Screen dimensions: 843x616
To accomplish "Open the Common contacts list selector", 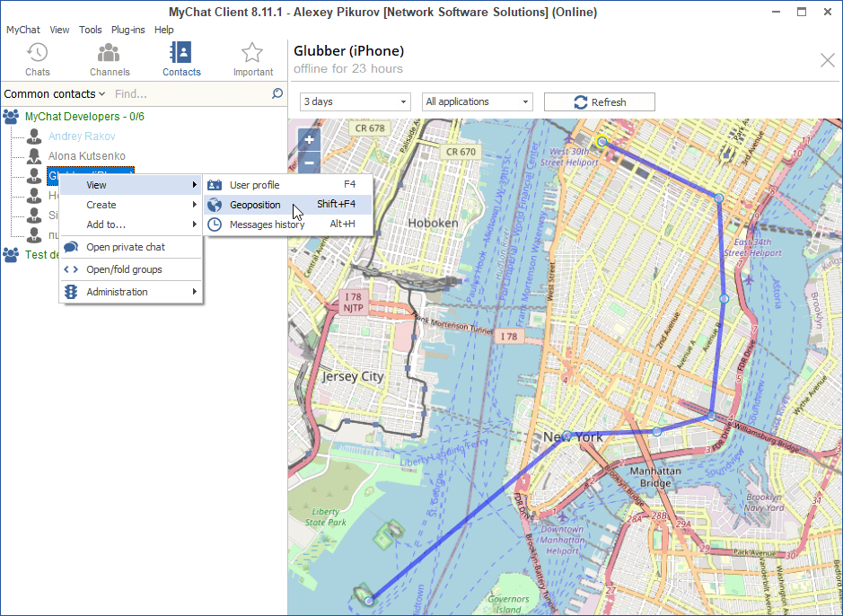I will point(55,93).
